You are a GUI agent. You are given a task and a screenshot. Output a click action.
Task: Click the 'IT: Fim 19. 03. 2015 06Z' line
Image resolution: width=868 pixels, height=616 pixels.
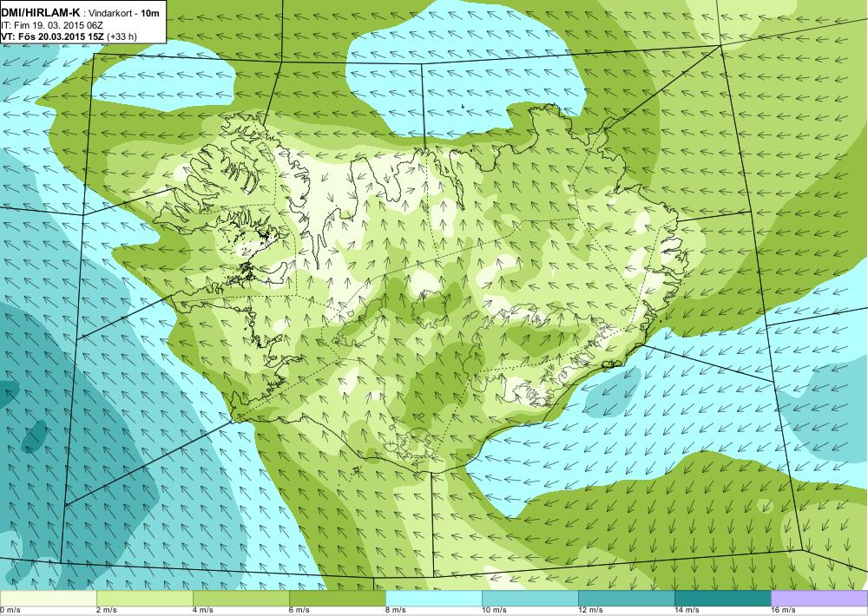52,25
